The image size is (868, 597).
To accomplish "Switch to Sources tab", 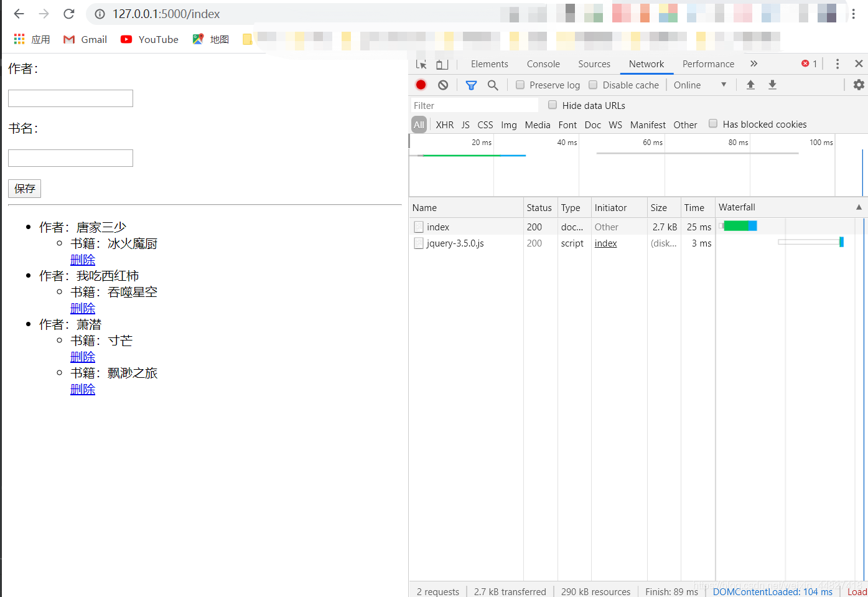I will (x=594, y=63).
